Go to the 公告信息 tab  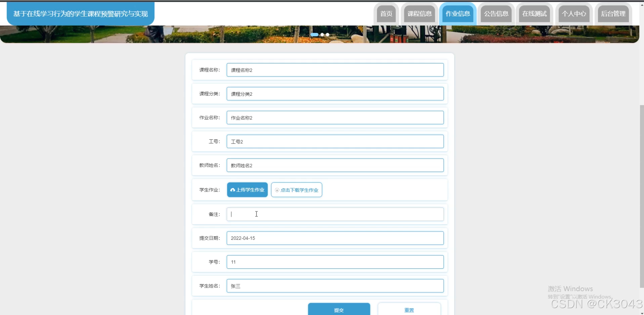tap(496, 14)
